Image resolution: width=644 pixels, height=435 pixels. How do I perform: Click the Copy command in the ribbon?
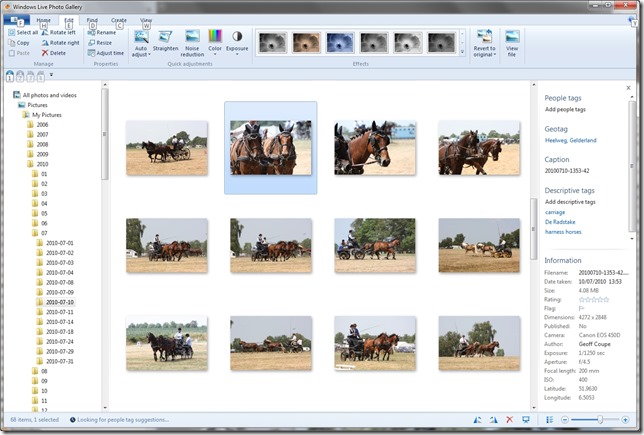point(19,43)
